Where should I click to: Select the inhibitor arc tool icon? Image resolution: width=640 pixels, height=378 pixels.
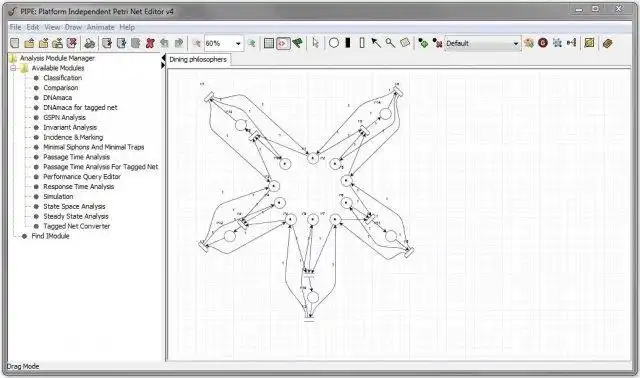tap(390, 43)
